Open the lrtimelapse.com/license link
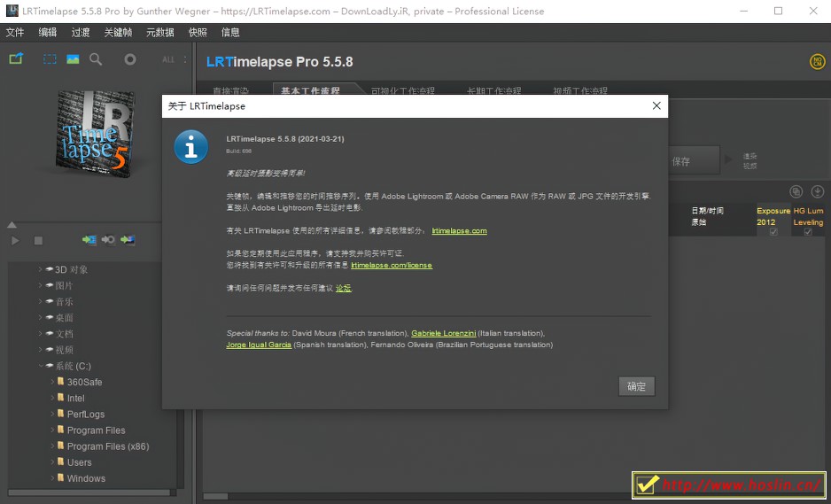 click(x=392, y=265)
